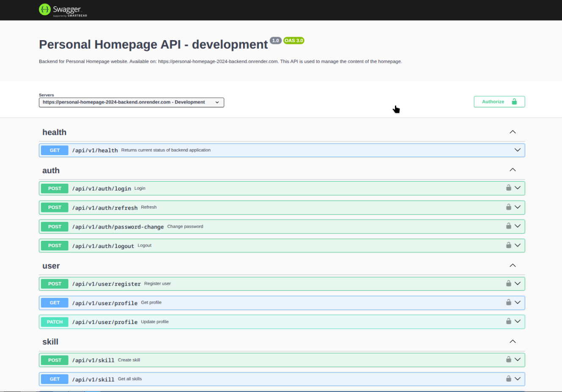Collapse the user section
The height and width of the screenshot is (392, 562).
[x=513, y=265]
